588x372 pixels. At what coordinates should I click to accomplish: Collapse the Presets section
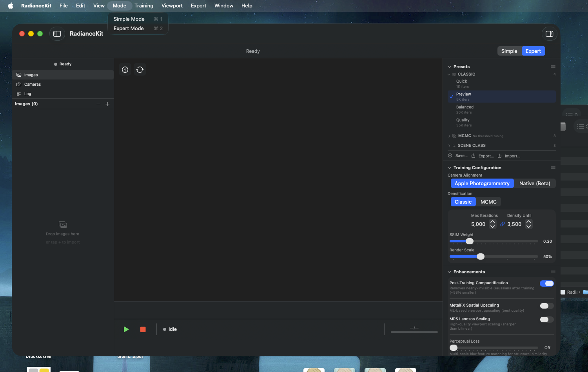pyautogui.click(x=449, y=67)
